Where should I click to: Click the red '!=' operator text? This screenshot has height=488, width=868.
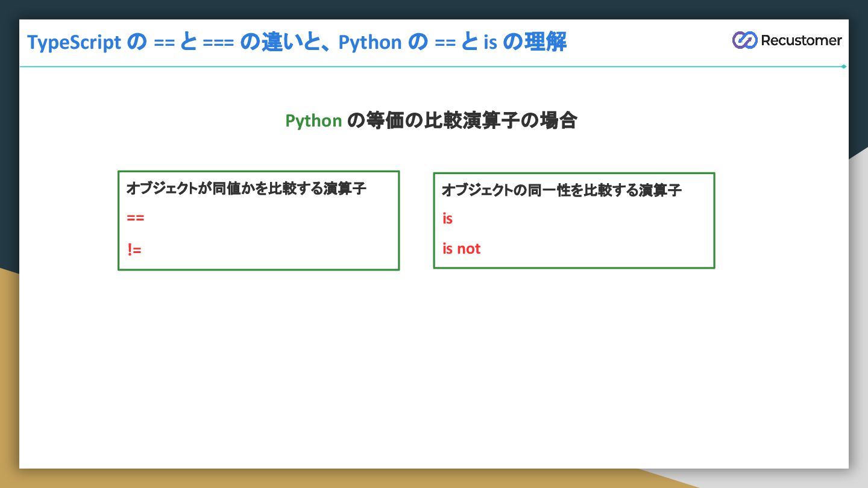tap(134, 249)
